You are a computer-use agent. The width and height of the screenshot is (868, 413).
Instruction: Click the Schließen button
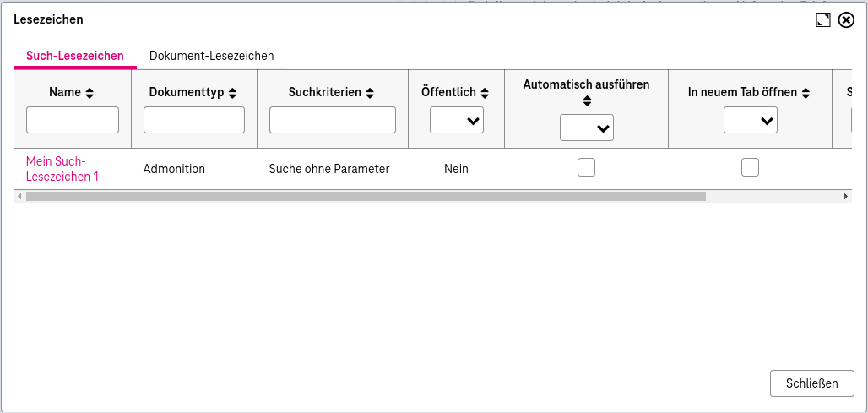[x=812, y=383]
